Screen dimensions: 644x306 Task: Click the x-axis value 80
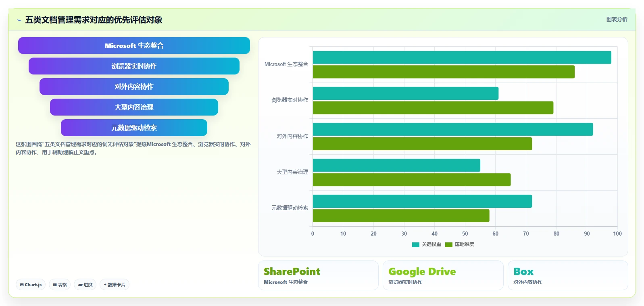click(556, 234)
